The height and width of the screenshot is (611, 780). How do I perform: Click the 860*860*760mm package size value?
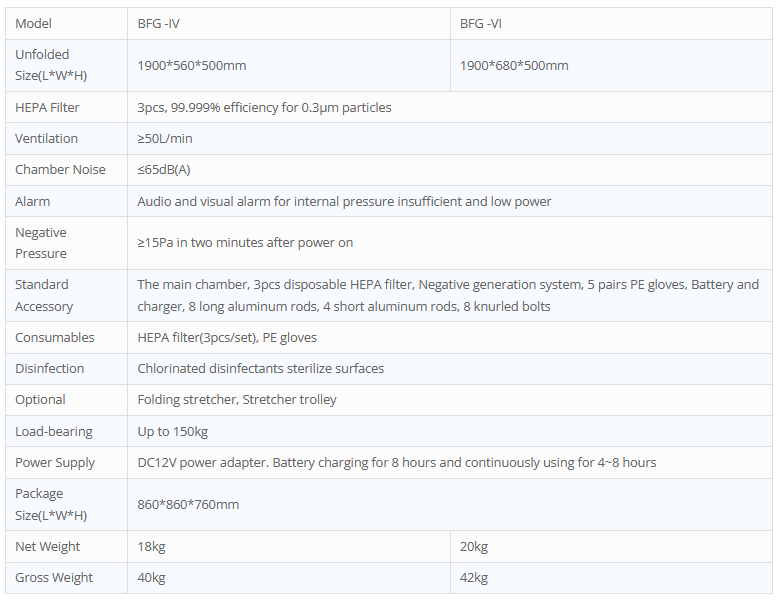(x=188, y=505)
